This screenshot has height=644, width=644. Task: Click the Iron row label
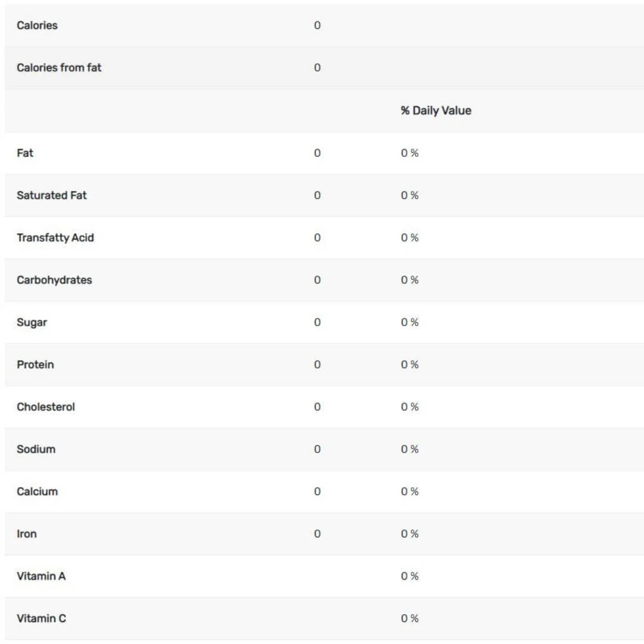point(26,534)
